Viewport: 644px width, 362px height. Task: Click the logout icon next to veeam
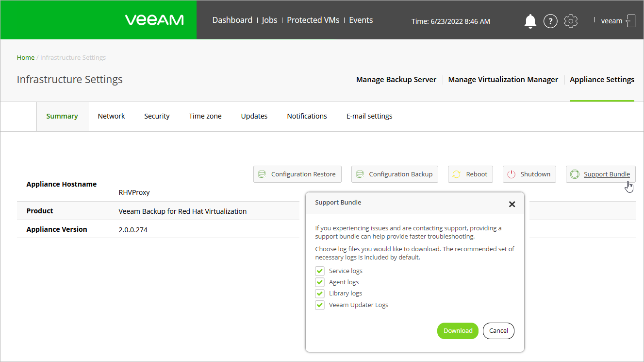(x=630, y=21)
